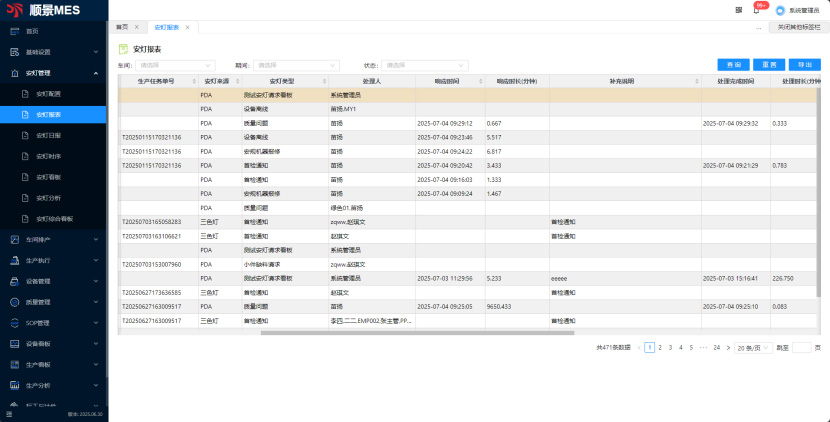Click the 生产分析 chart icon

pos(15,385)
